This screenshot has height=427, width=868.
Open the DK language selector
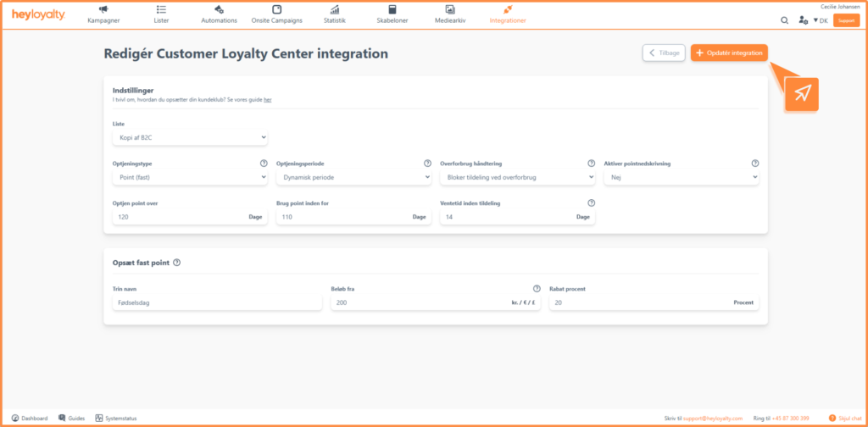click(x=820, y=20)
